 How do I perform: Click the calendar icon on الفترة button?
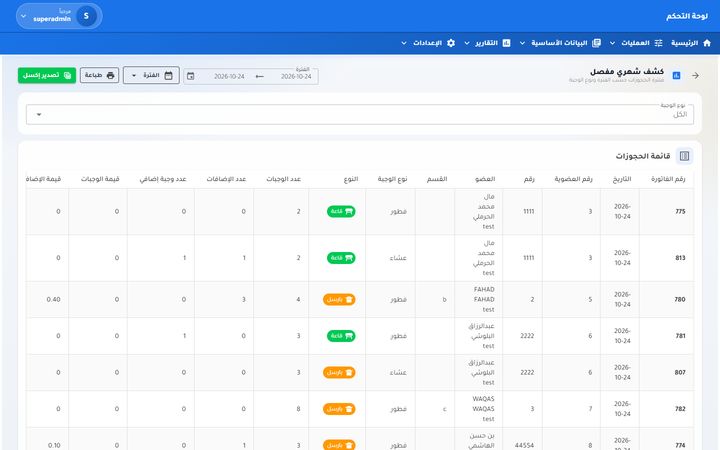click(x=169, y=75)
